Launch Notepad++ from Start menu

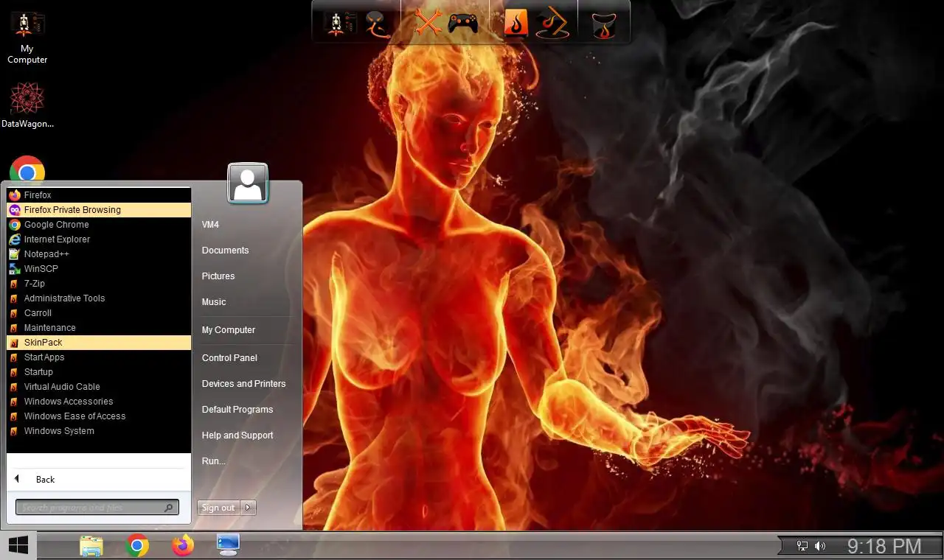click(x=99, y=254)
